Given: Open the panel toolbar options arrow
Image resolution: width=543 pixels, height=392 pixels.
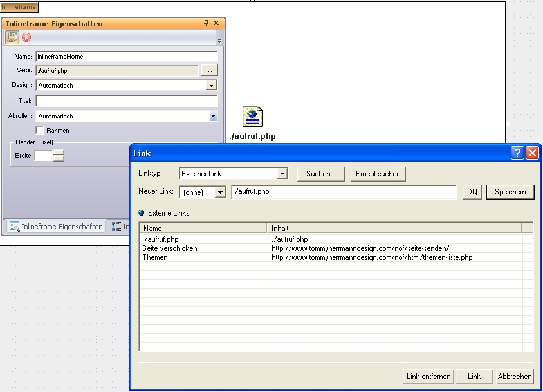Looking at the screenshot, I should coord(219,41).
